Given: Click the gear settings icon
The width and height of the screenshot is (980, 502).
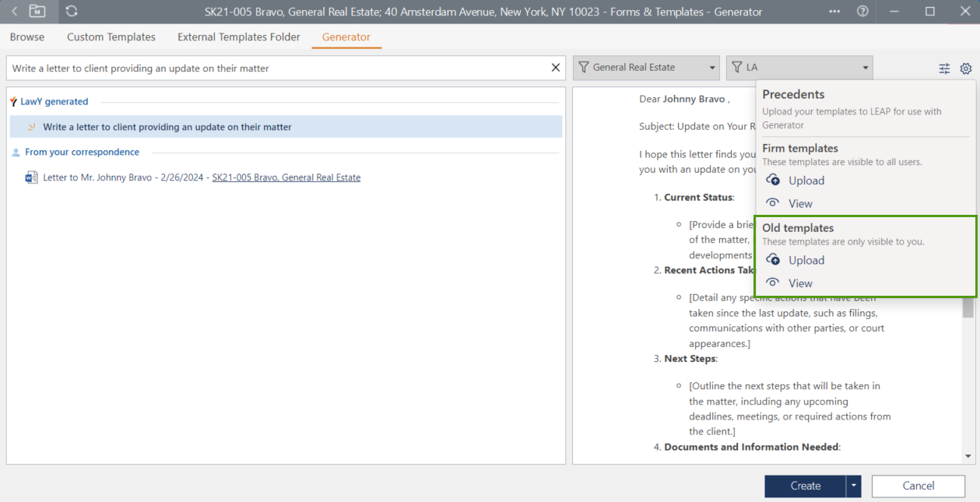Looking at the screenshot, I should click(x=966, y=68).
